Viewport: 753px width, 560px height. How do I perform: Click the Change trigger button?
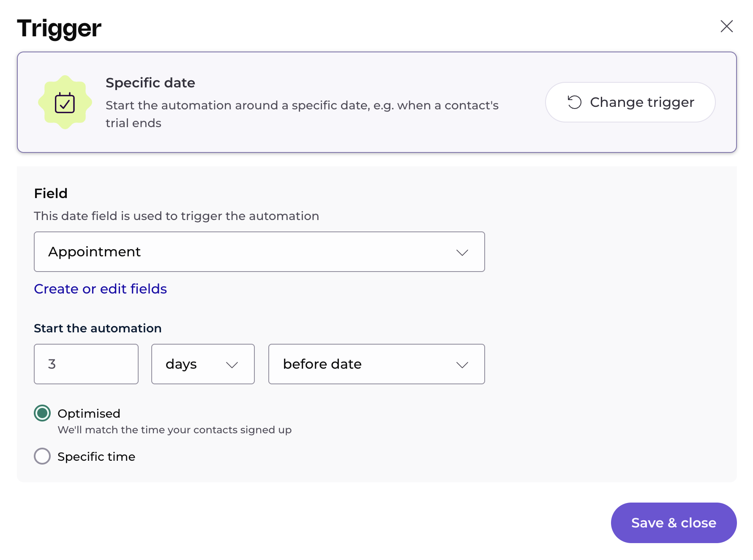(x=630, y=102)
